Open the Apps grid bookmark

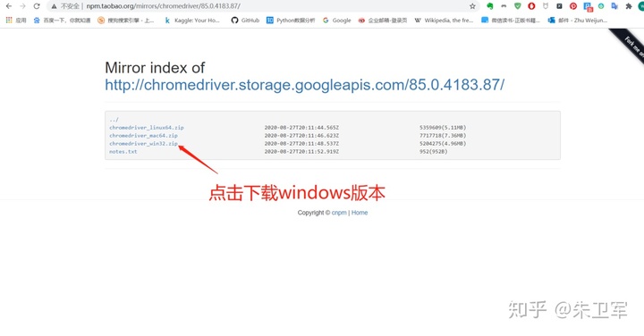pyautogui.click(x=16, y=20)
